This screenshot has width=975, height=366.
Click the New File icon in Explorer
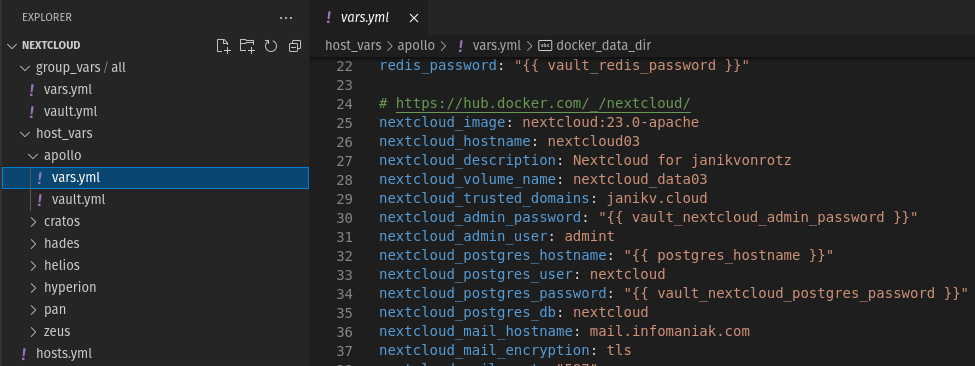pyautogui.click(x=223, y=45)
